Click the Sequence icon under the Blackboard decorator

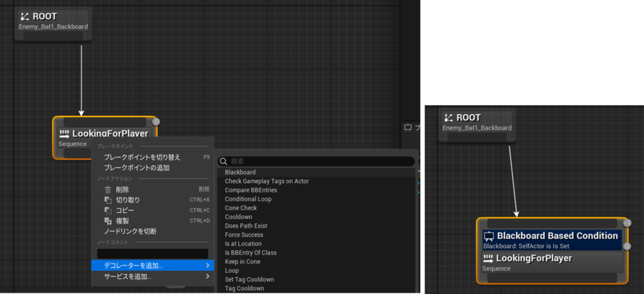(x=488, y=258)
